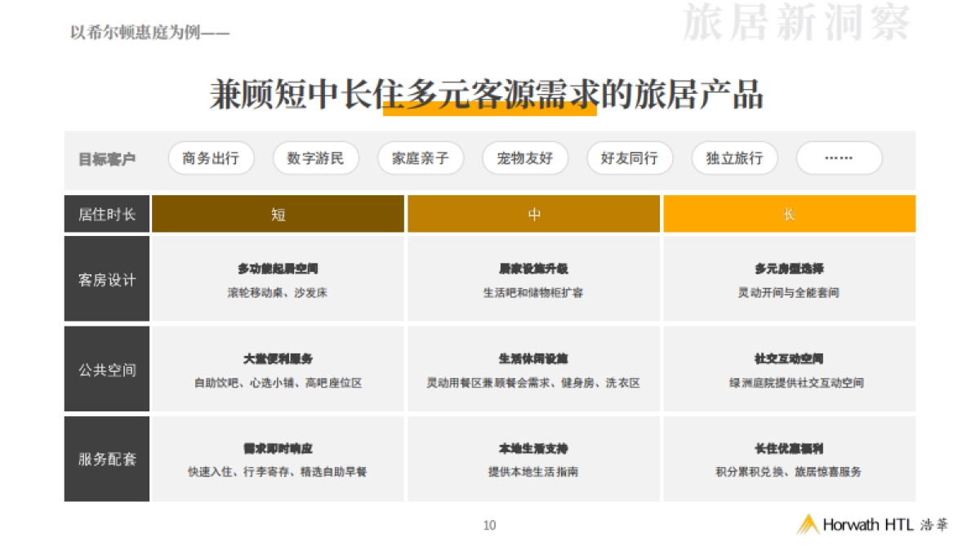The image size is (980, 551).
Task: Click the slide title 兼顾短中长住多元客源需求的旅居产品
Action: (x=487, y=95)
